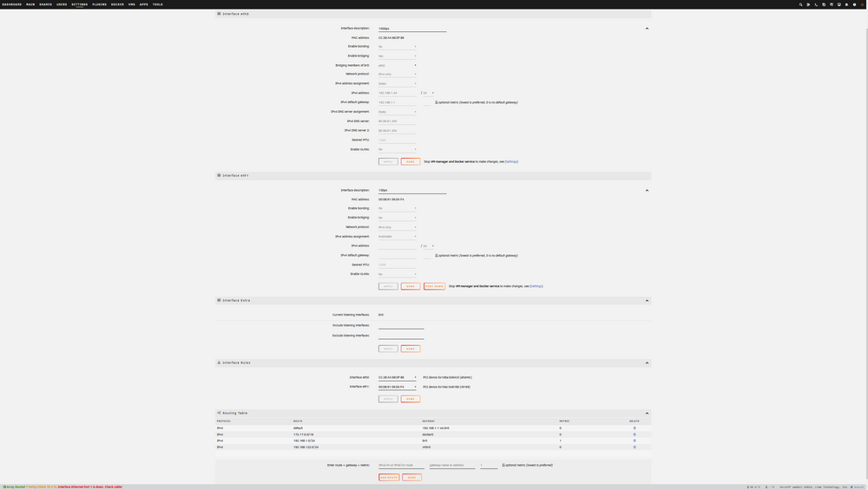Screen dimensions: 868x490
Task: Open eth0 IPv4 DNS server assignment dropdown
Action: coord(397,112)
